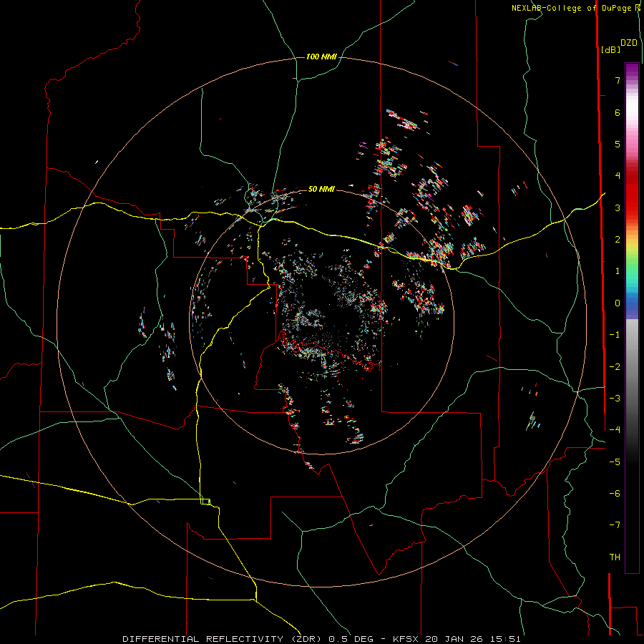Click the "-6" tick on color scale
The image size is (644, 644).
pyautogui.click(x=615, y=494)
